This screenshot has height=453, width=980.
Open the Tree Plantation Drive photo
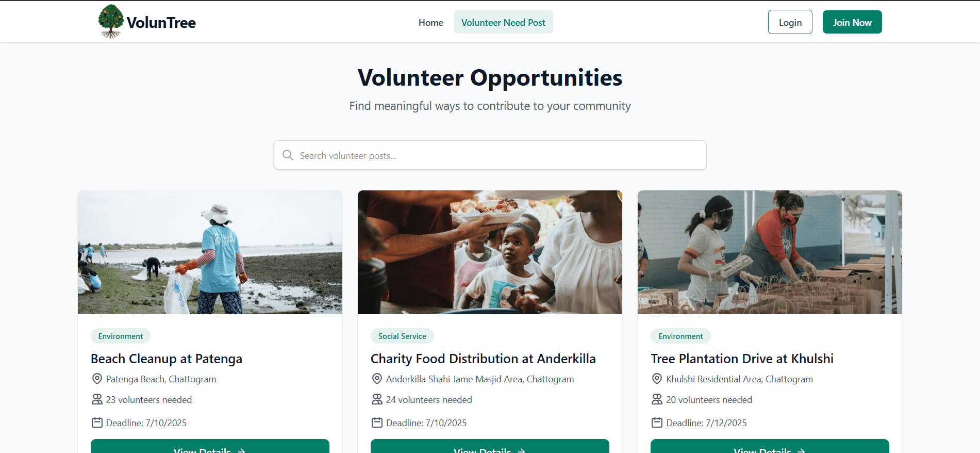pyautogui.click(x=770, y=252)
